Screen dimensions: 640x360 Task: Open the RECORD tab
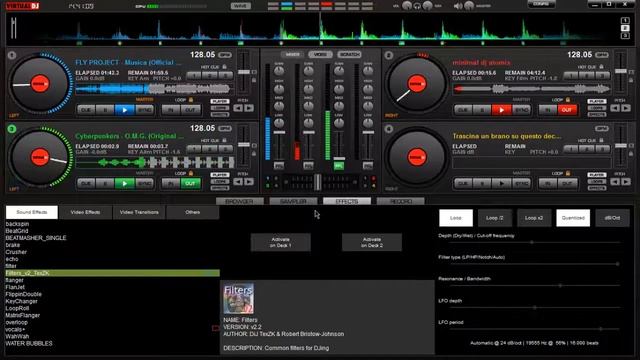pos(401,201)
